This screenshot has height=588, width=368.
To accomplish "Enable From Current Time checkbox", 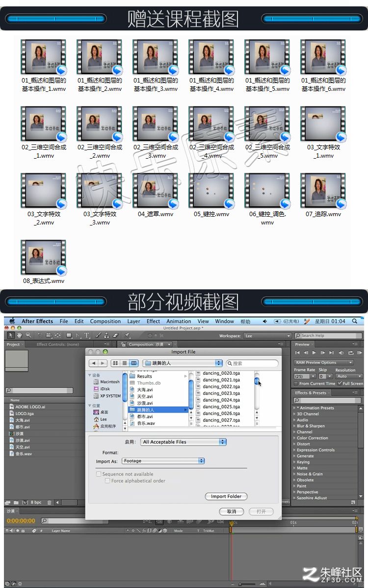I will [296, 383].
